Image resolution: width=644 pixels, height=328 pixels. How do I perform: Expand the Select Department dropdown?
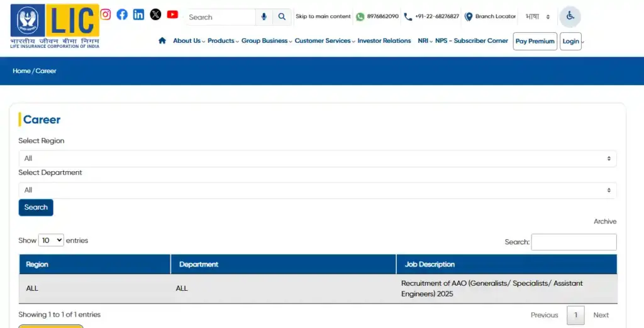click(317, 190)
